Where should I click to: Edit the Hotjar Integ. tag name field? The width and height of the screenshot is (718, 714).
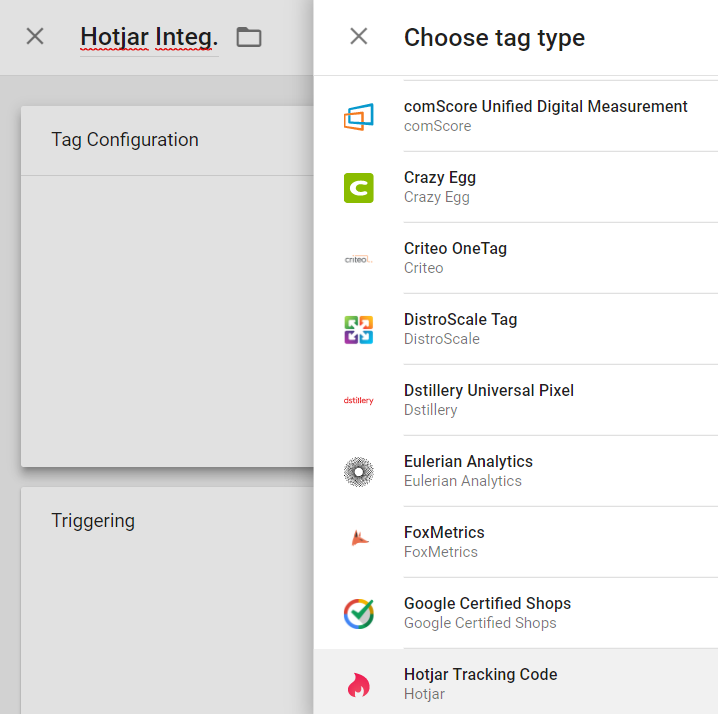point(148,38)
